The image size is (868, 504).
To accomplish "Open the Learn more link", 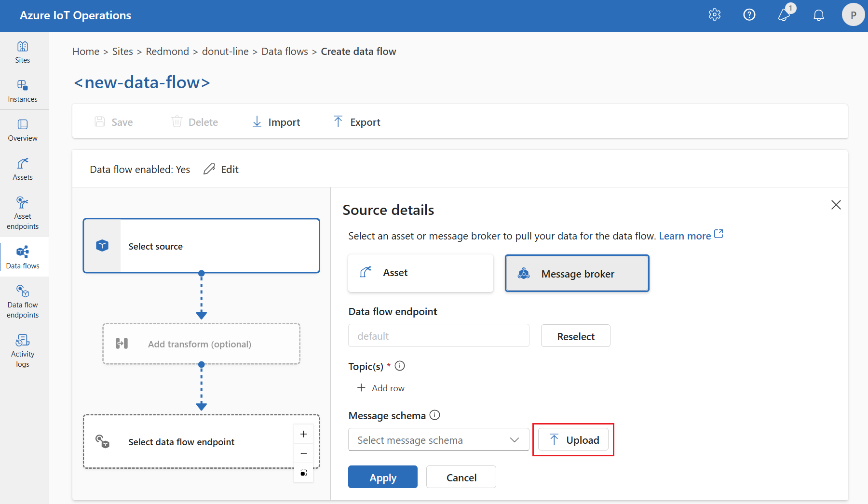I will point(691,235).
